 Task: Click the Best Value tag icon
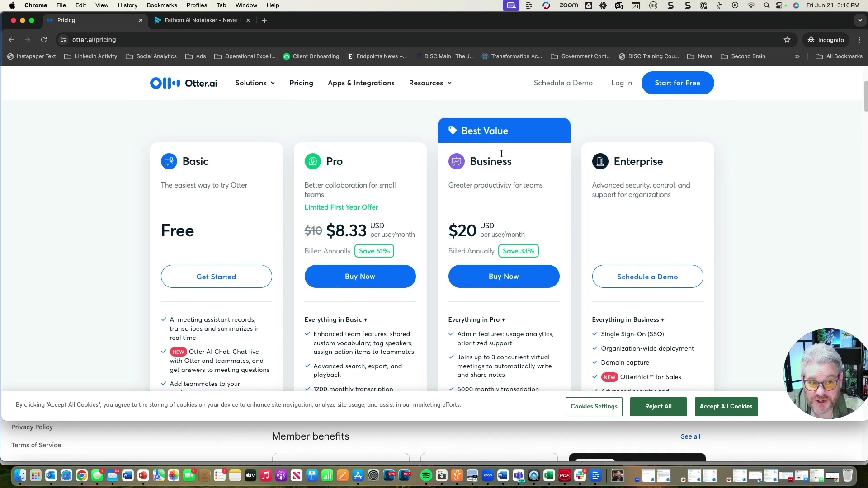[453, 131]
